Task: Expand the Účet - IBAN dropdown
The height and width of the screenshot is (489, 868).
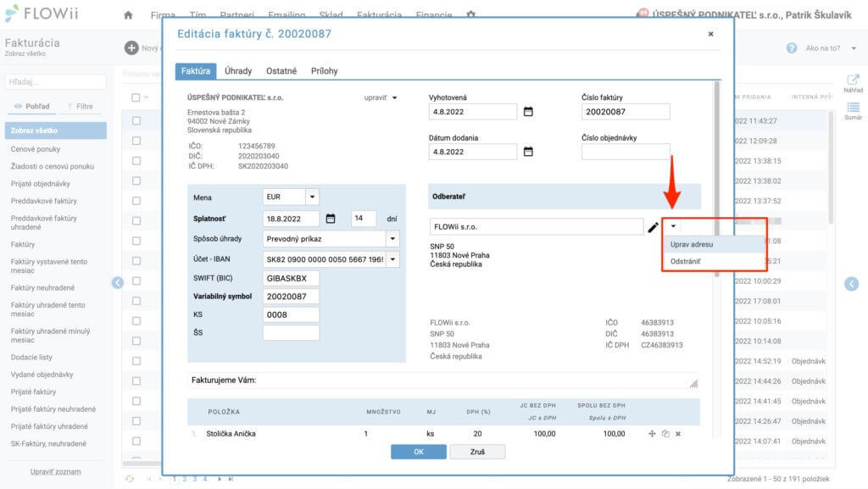Action: [392, 259]
